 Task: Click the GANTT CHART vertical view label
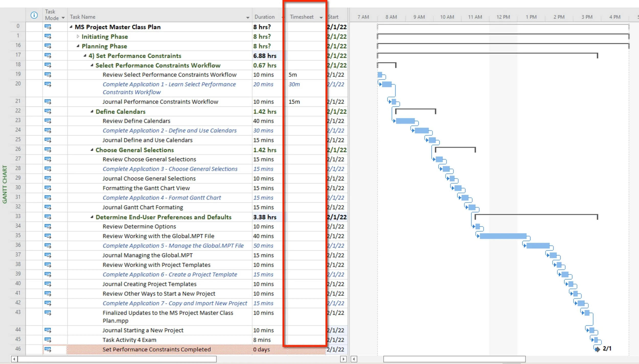pyautogui.click(x=5, y=184)
